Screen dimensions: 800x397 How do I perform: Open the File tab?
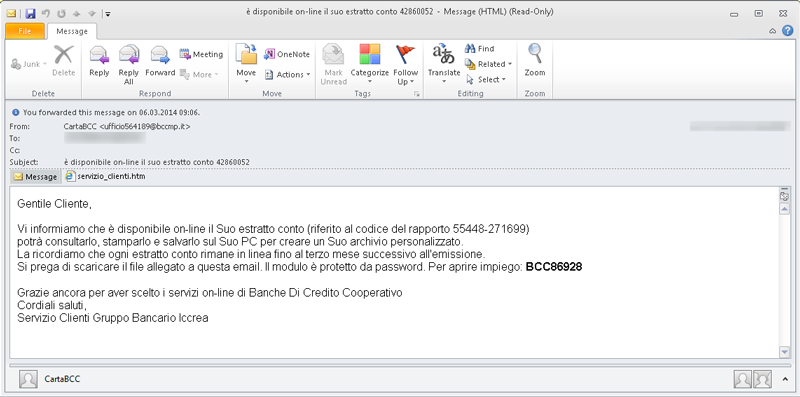click(x=25, y=31)
